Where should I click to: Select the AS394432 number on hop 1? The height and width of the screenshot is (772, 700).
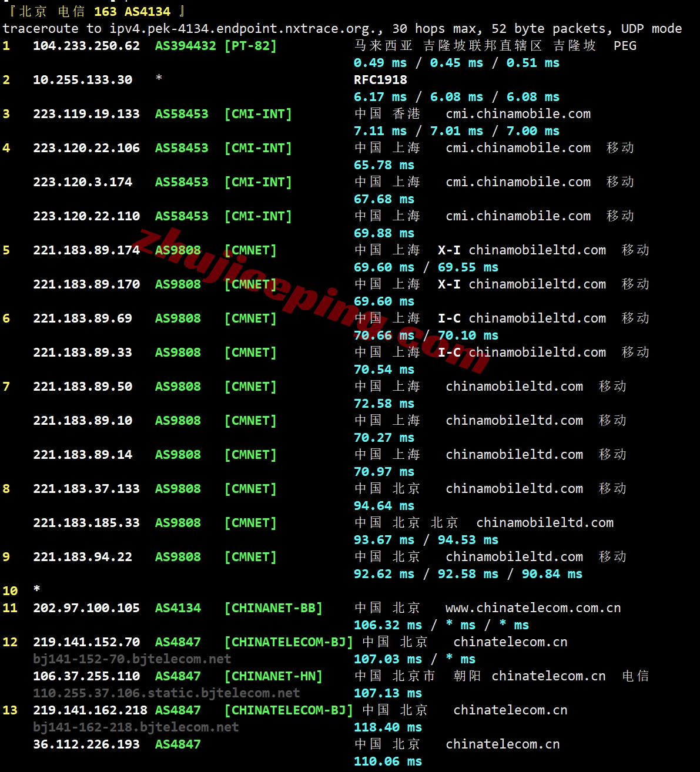(x=186, y=46)
